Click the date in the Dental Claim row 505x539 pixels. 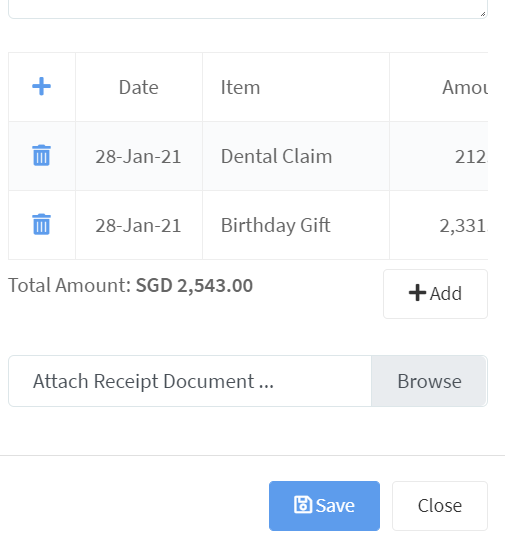click(x=139, y=156)
